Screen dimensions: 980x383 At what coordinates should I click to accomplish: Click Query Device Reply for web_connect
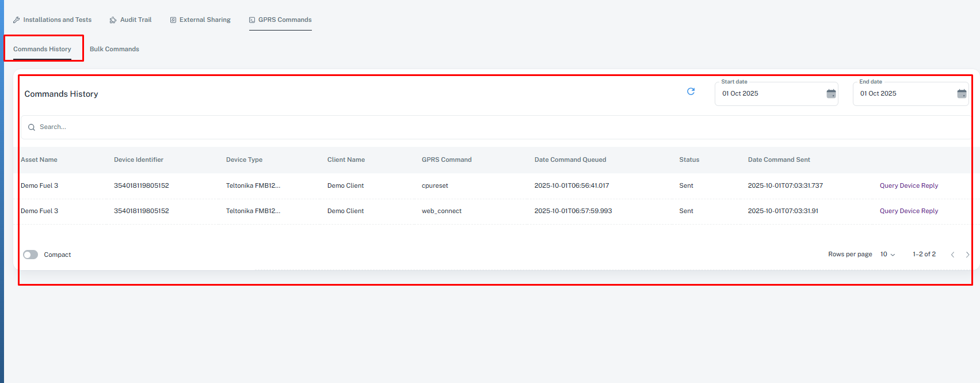click(x=909, y=211)
